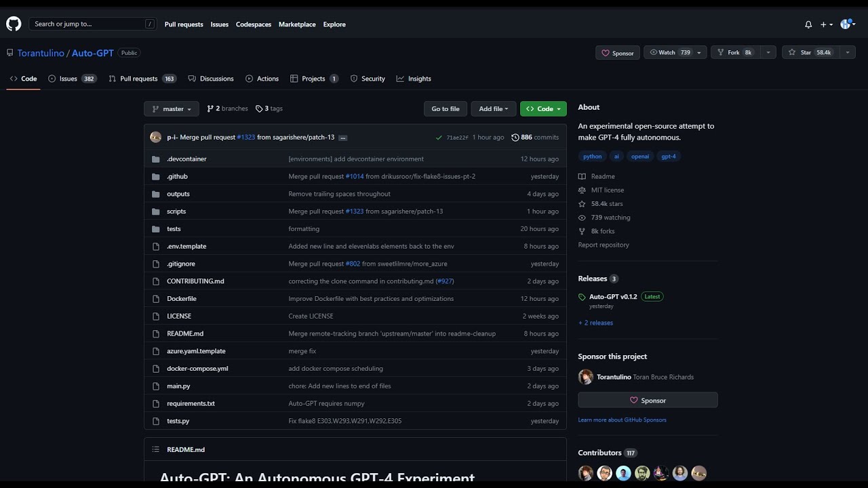Click Report repository link
The image size is (868, 488).
click(x=604, y=245)
